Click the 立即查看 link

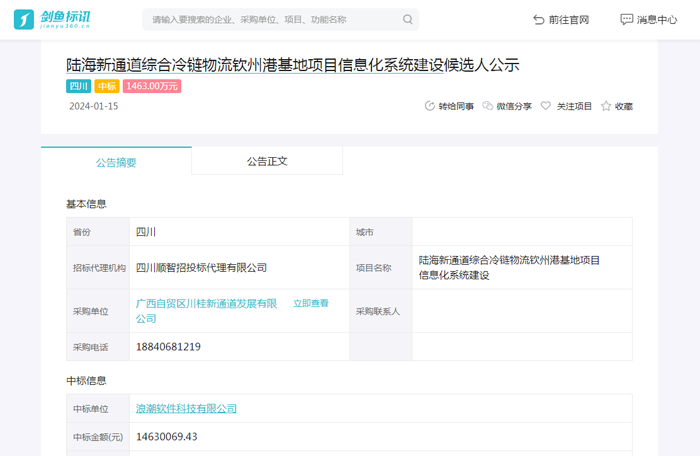[311, 303]
